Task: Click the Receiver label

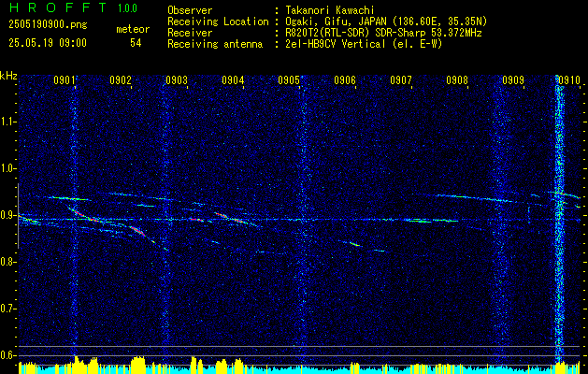Action: [190, 33]
